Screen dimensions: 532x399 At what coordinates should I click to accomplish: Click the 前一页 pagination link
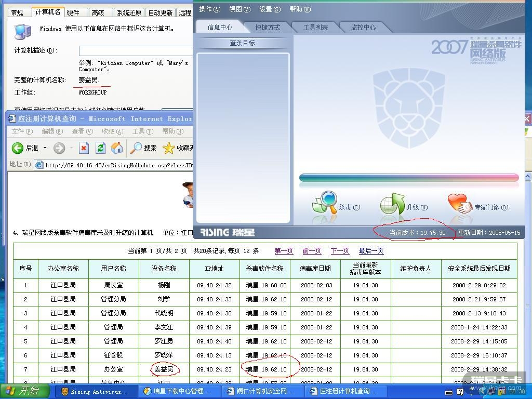pos(312,251)
